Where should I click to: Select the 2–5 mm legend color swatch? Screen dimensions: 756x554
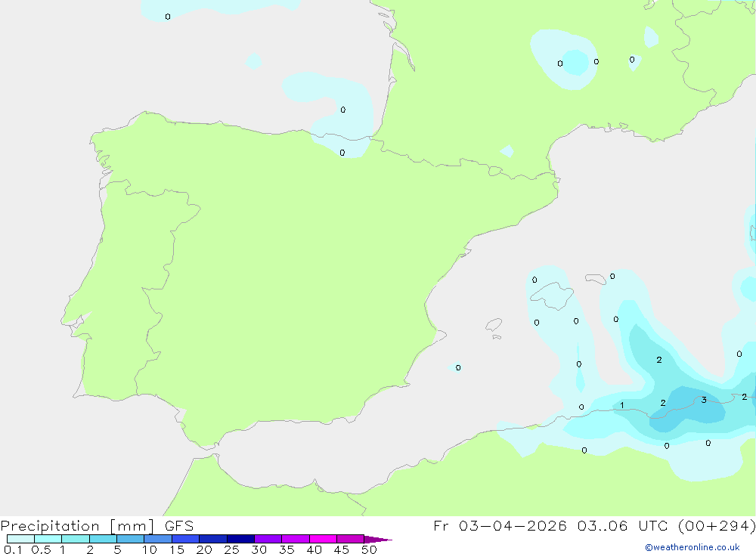coord(103,539)
